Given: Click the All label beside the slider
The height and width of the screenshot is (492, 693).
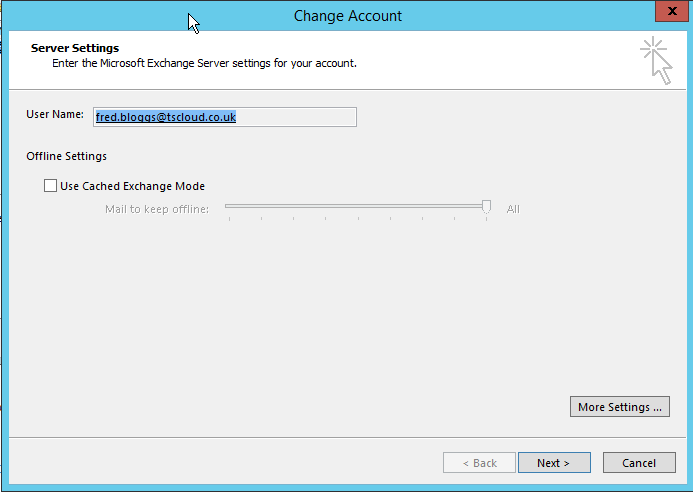Looking at the screenshot, I should pyautogui.click(x=513, y=209).
